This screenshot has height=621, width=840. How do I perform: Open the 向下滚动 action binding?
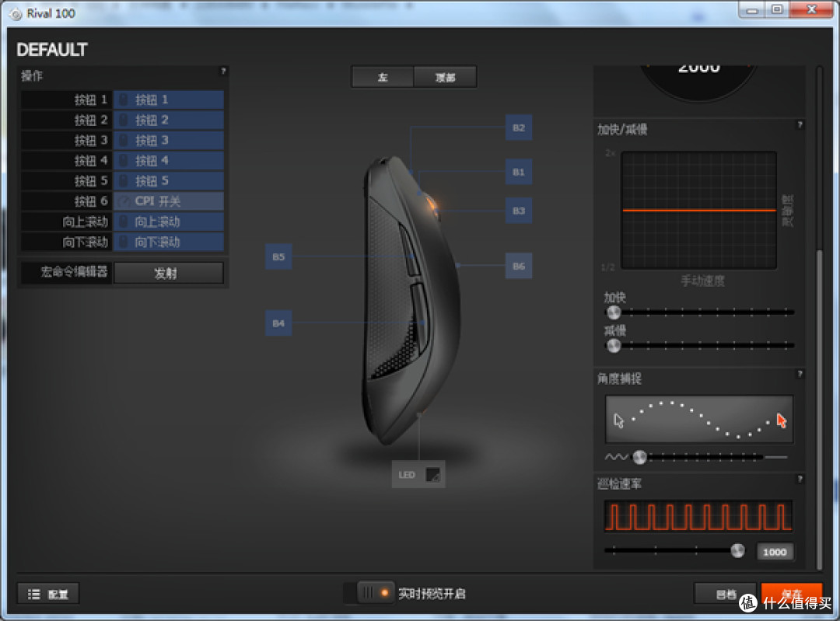168,242
